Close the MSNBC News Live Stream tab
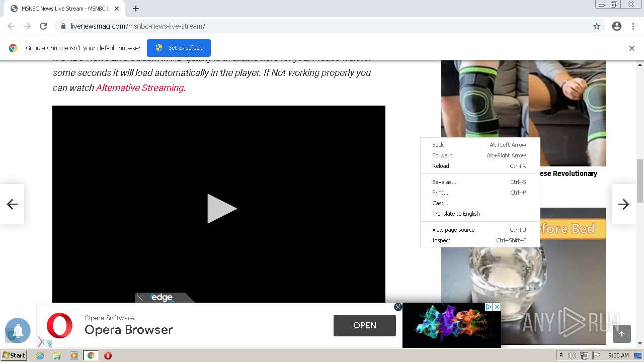 click(x=116, y=9)
